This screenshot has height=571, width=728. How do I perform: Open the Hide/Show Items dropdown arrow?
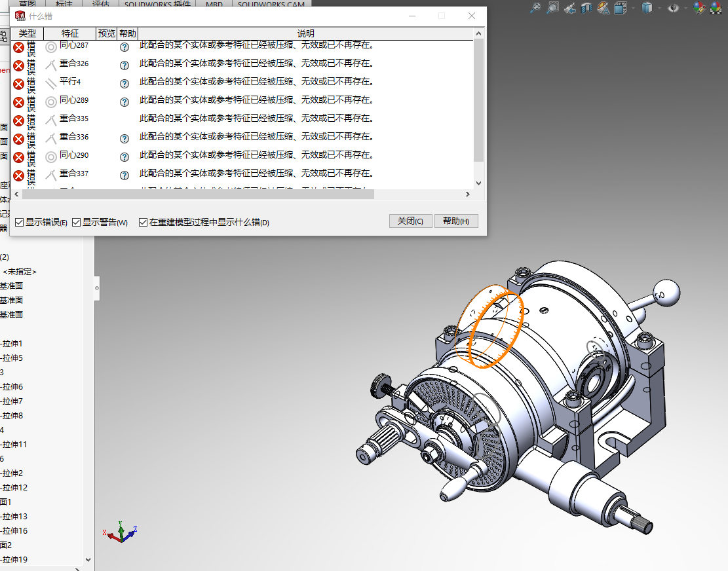(x=686, y=8)
